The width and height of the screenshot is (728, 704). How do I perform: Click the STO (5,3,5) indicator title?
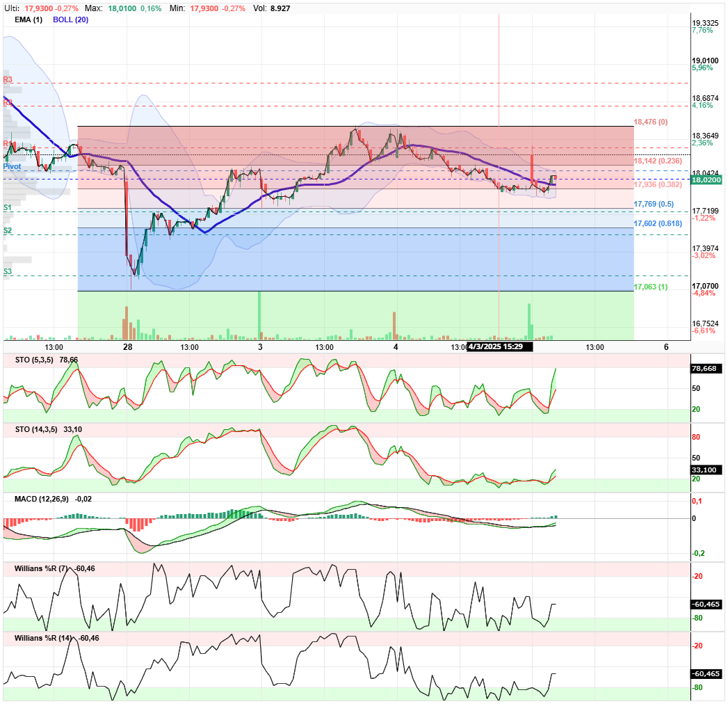[x=34, y=360]
